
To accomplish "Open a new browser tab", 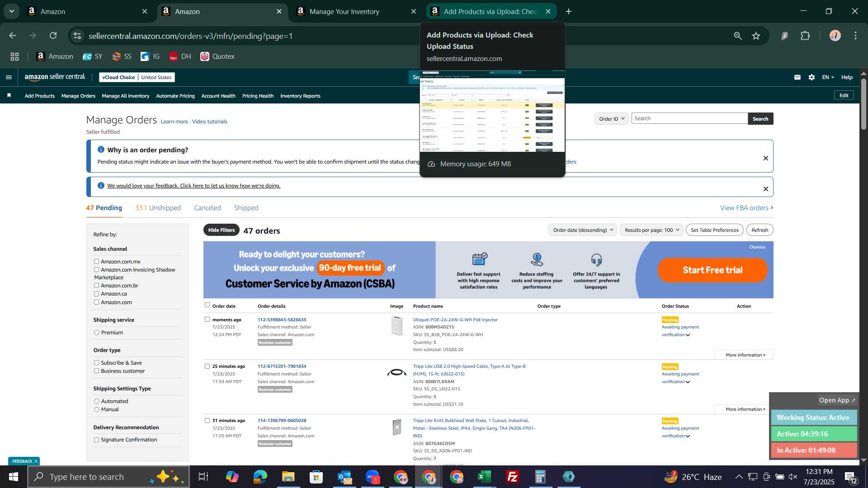I will [x=569, y=12].
